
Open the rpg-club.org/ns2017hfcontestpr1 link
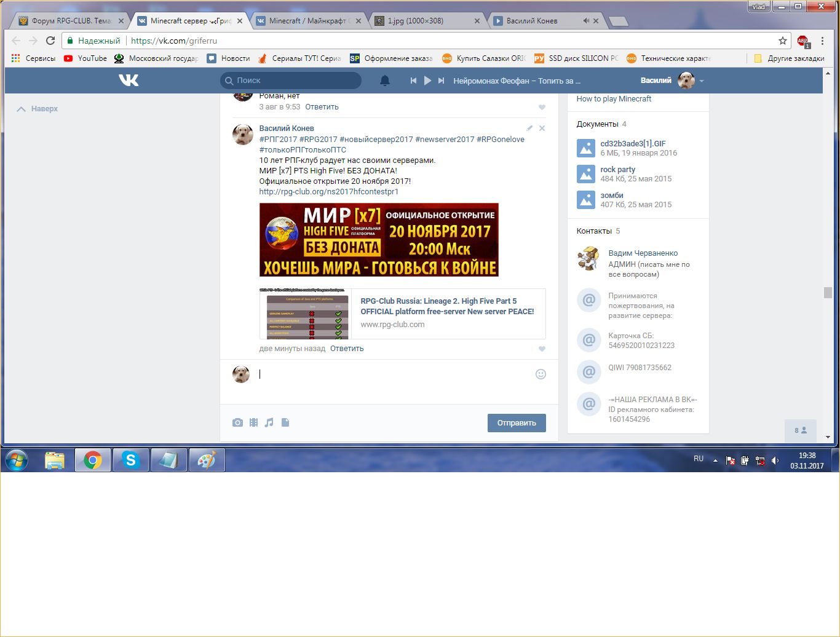click(329, 192)
